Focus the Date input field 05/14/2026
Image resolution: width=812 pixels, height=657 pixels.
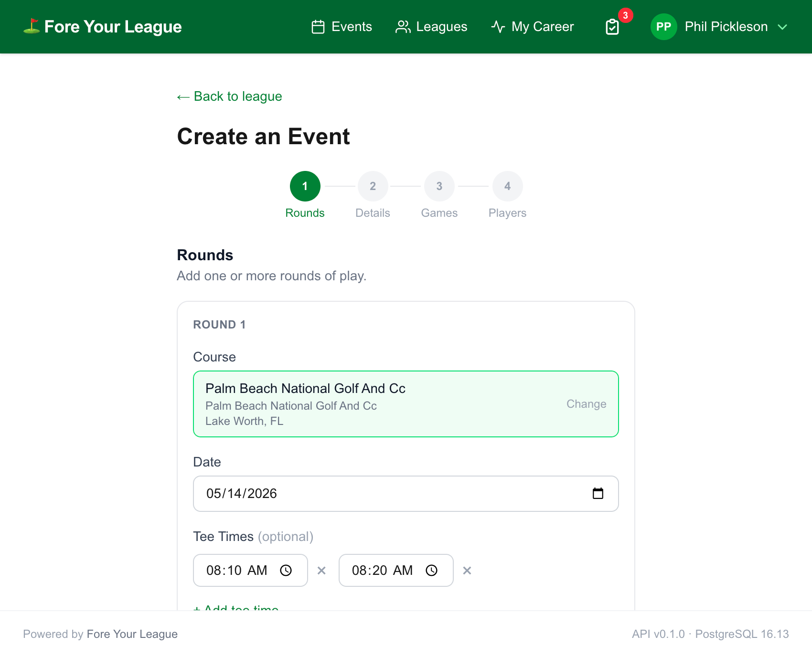(x=406, y=494)
